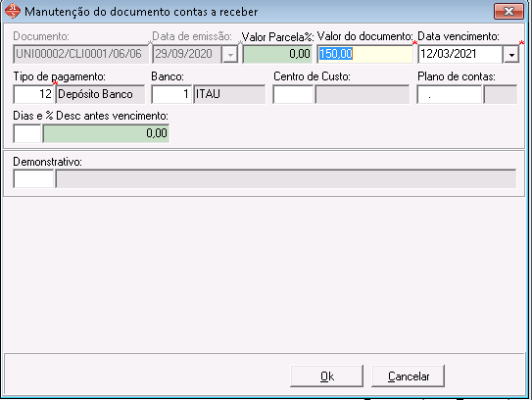Click the days field before vencimento discount
Image resolution: width=532 pixels, height=400 pixels.
[27, 133]
